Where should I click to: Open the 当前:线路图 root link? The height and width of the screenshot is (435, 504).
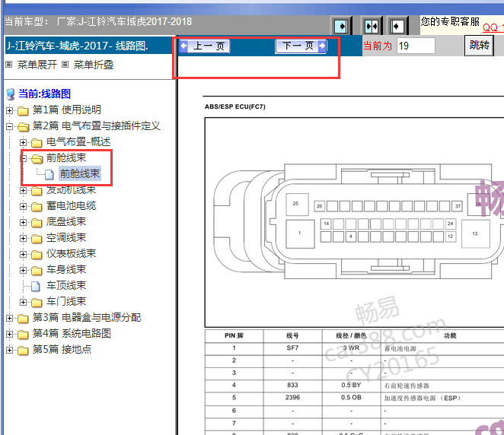[x=44, y=94]
